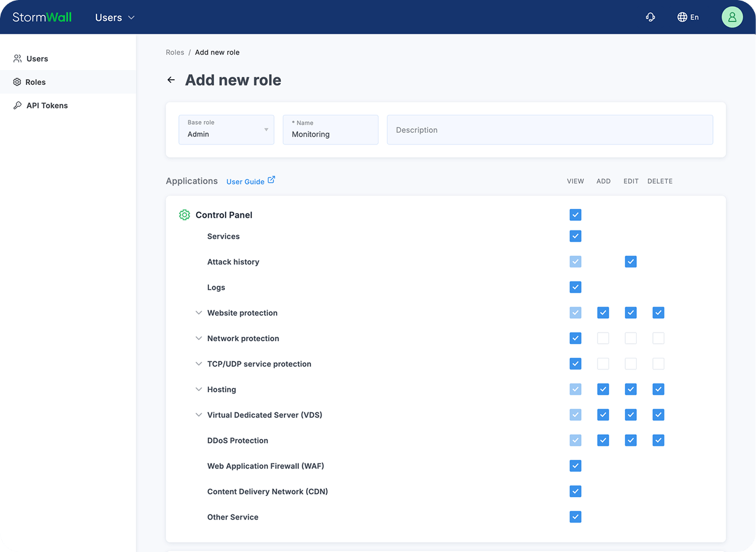Toggle VDS DELETE checkbox
This screenshot has height=552, width=756.
pyautogui.click(x=658, y=415)
